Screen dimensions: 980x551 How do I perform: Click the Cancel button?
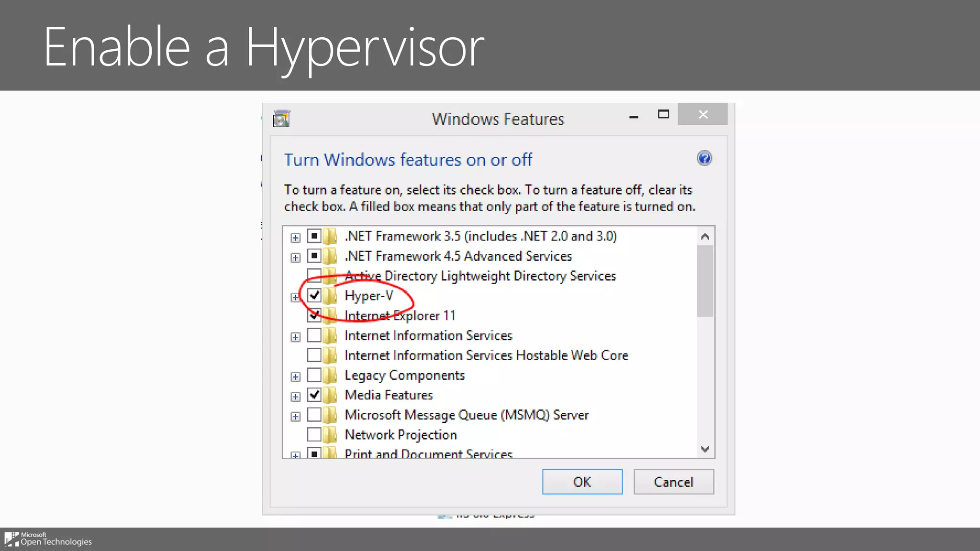tap(674, 482)
